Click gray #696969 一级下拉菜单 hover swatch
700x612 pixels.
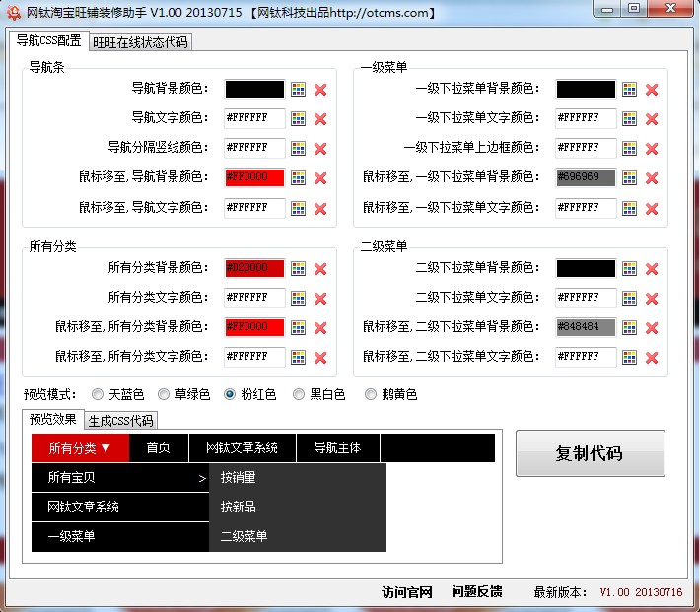point(586,177)
